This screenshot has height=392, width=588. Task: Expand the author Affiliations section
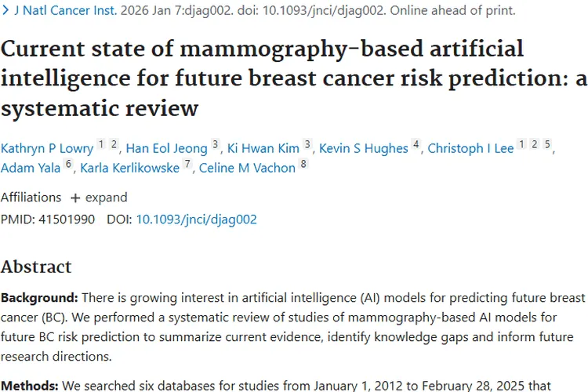99,198
